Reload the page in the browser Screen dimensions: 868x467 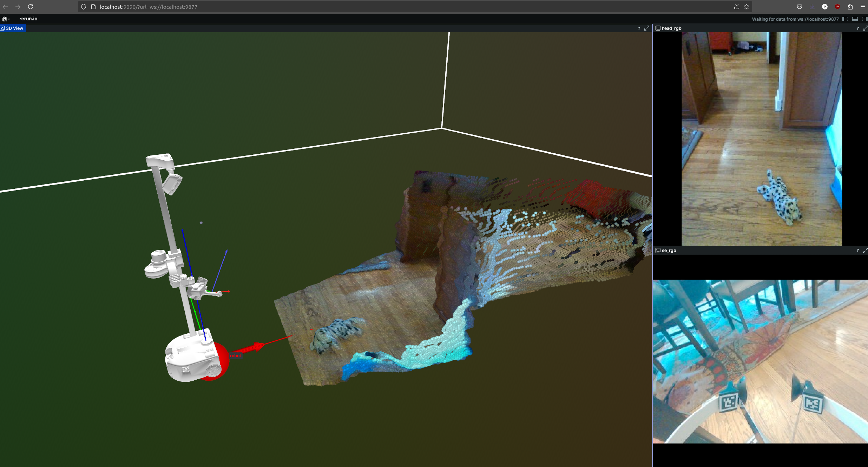31,7
